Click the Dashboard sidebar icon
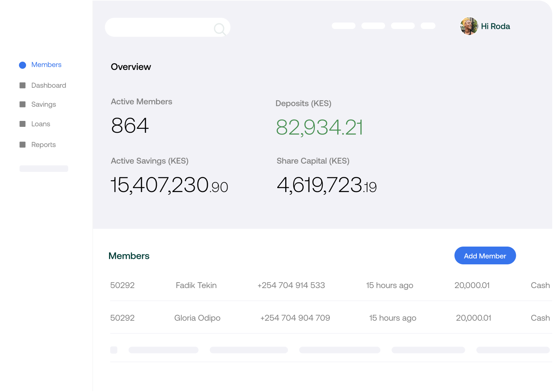 click(x=23, y=85)
